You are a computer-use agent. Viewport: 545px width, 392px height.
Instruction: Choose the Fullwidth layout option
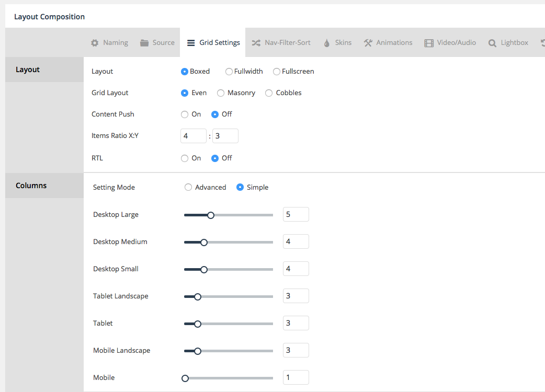(x=229, y=72)
